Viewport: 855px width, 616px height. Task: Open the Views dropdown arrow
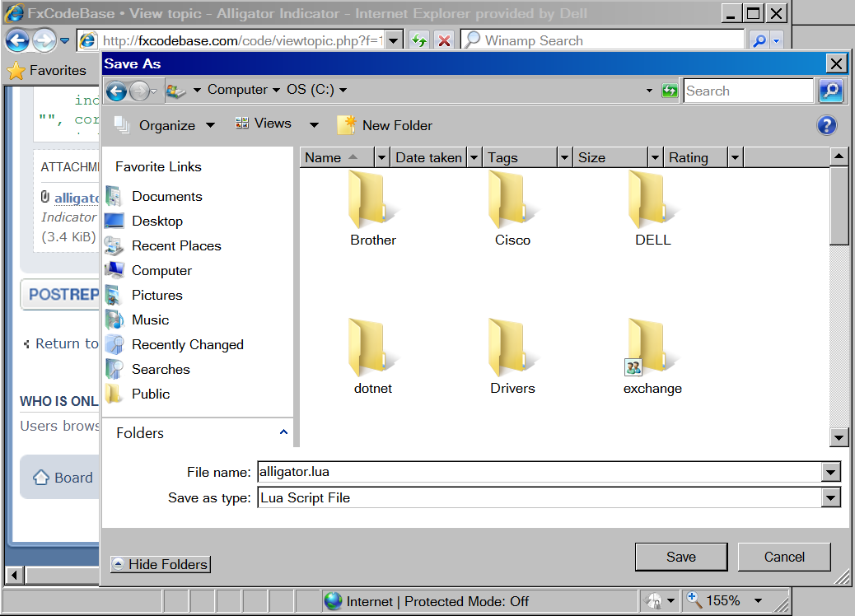pos(314,125)
